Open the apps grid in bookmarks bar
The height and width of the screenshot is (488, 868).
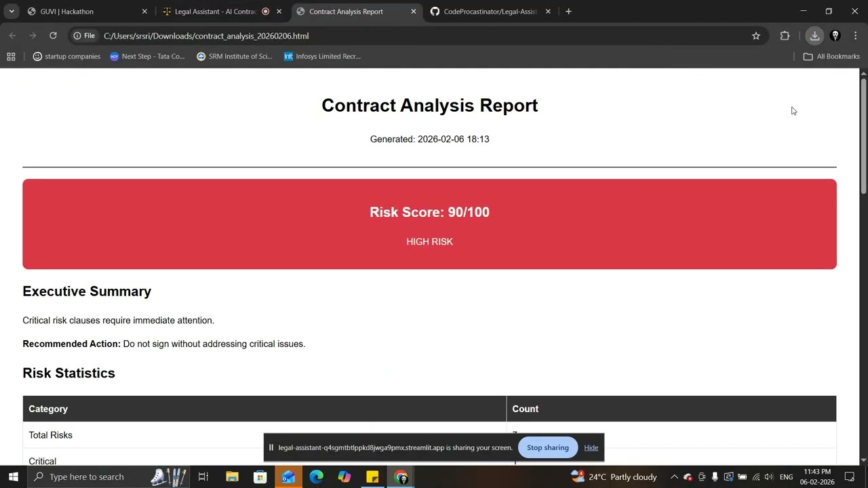tap(11, 56)
